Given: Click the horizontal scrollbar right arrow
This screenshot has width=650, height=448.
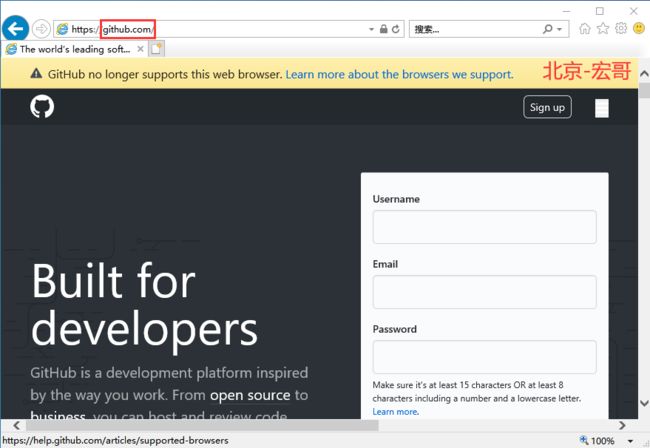Looking at the screenshot, I should click(x=622, y=425).
